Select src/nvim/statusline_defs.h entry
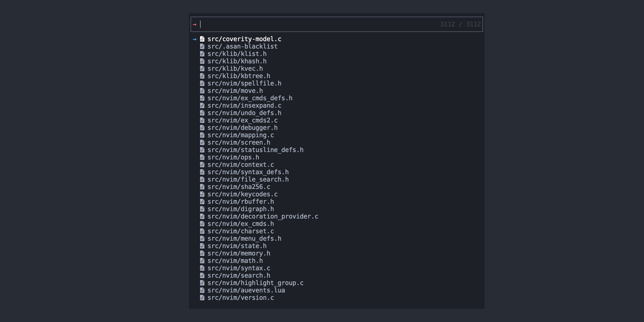Screen dimensions: 644x322 pos(255,150)
